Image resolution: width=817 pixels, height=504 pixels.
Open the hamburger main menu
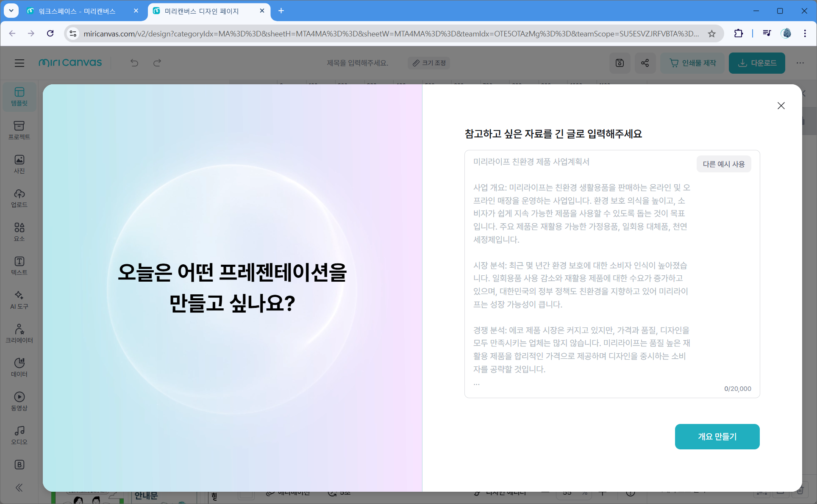[19, 63]
